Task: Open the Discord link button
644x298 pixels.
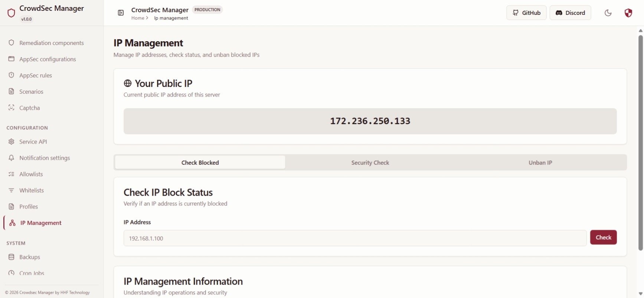Action: click(x=570, y=13)
